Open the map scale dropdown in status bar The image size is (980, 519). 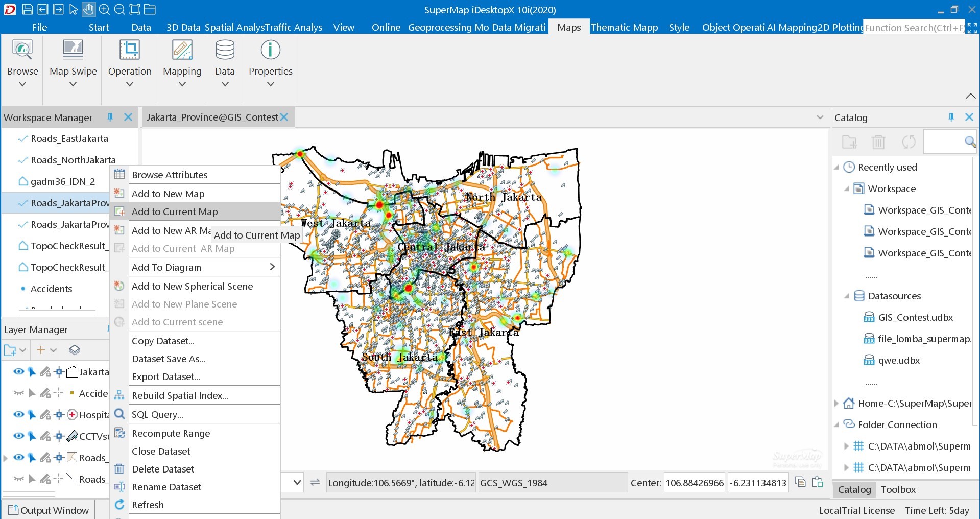pos(297,482)
